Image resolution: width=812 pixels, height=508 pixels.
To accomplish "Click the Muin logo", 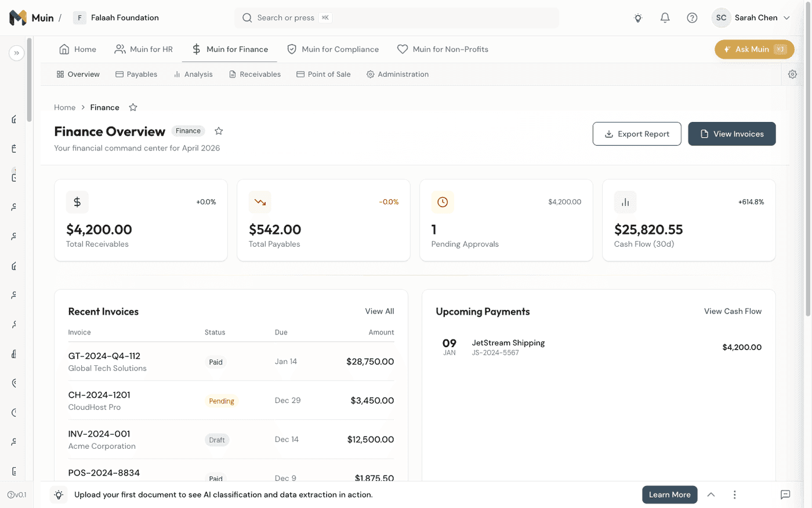I will click(x=16, y=17).
